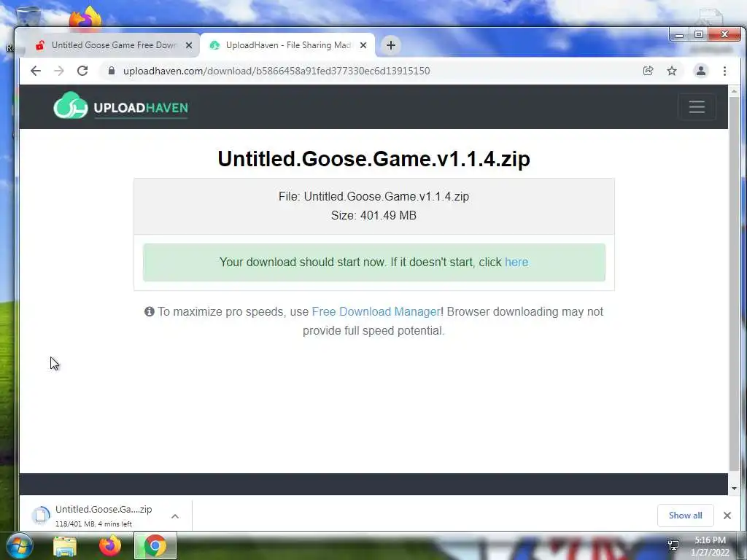Click the 'here' download link
The height and width of the screenshot is (560, 747).
516,262
